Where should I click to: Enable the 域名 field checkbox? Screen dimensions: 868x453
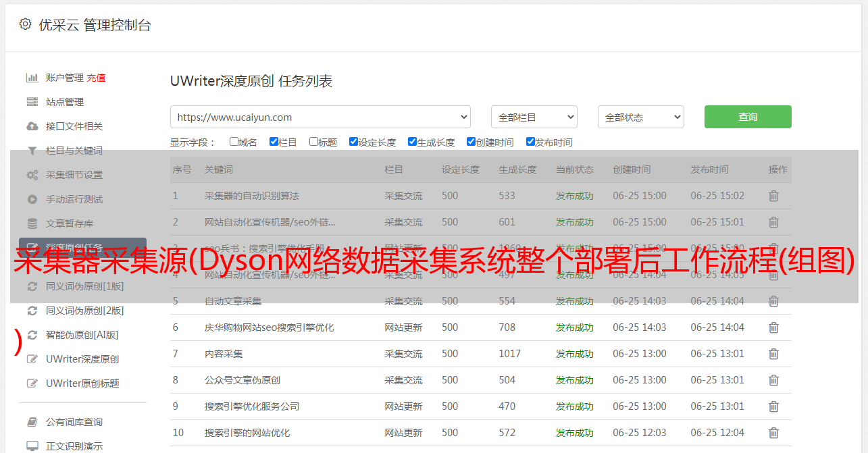[234, 142]
